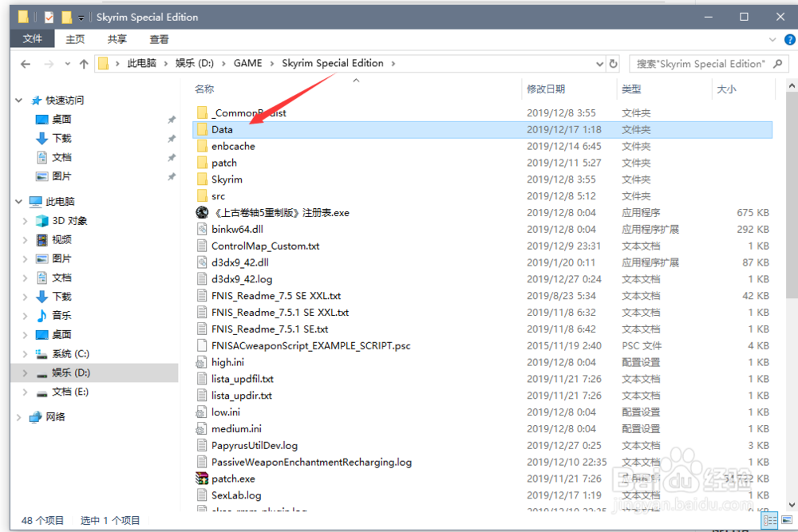
Task: Expand the ribbon with the chevron
Action: coord(772,40)
